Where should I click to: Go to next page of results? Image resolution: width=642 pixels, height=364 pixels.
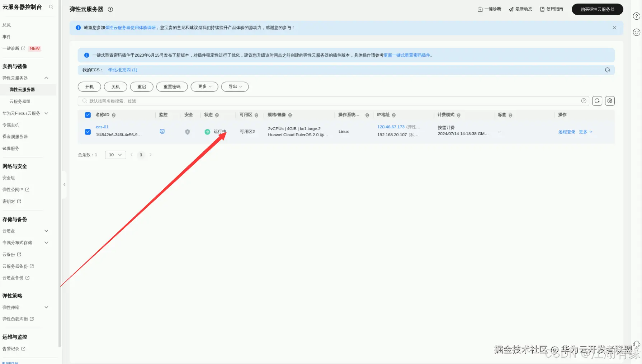151,155
